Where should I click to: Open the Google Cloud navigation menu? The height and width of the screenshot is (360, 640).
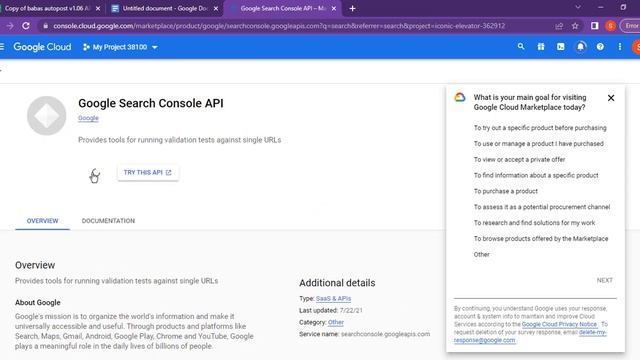pos(2,47)
